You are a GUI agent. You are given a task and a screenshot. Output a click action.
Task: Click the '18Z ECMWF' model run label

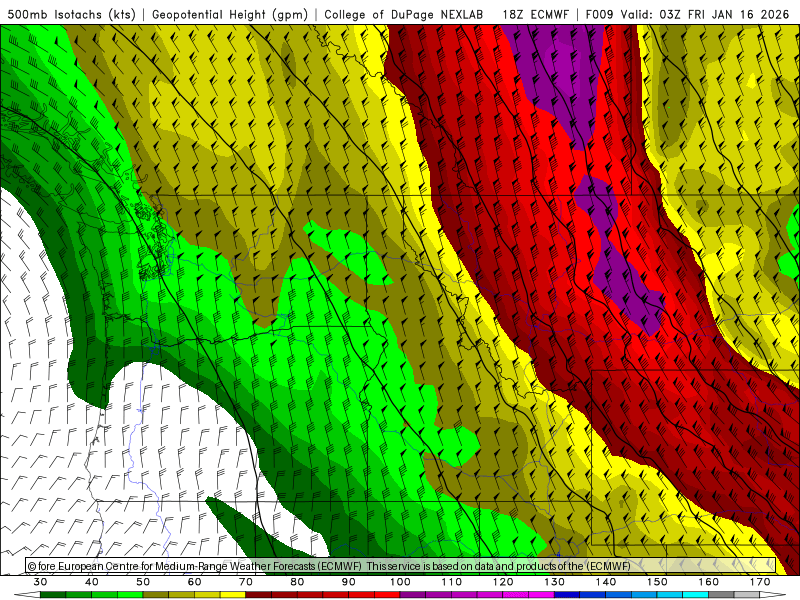tap(535, 14)
